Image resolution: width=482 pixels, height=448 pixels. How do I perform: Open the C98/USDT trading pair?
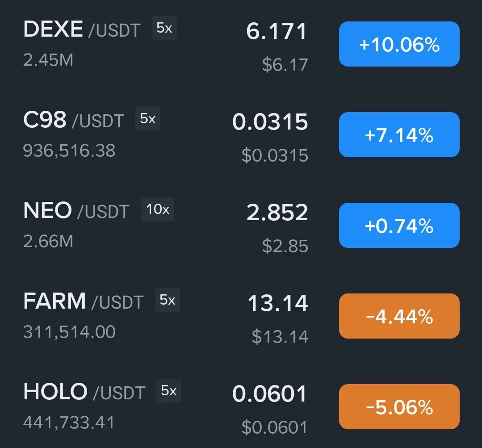coord(73,120)
